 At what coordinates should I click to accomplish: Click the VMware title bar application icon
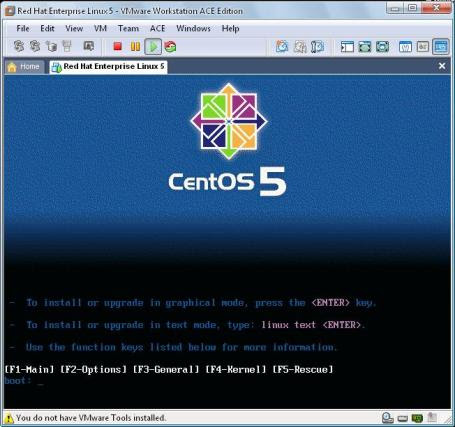10,11
